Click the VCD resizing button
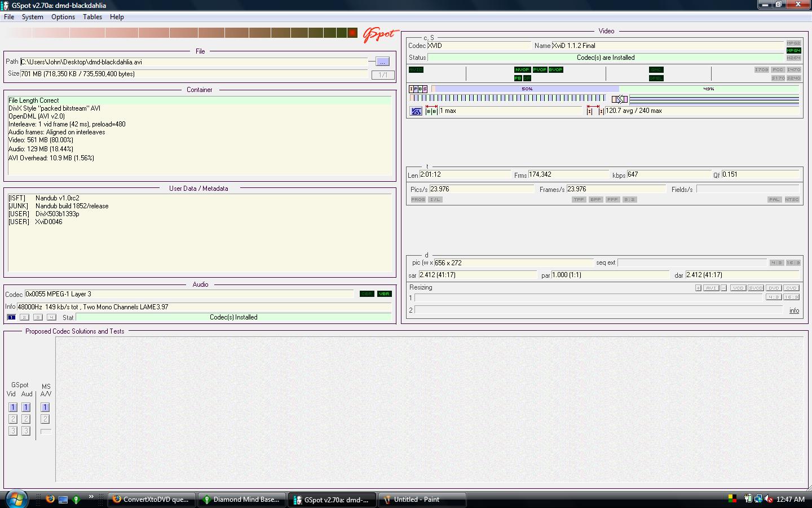 pos(738,288)
